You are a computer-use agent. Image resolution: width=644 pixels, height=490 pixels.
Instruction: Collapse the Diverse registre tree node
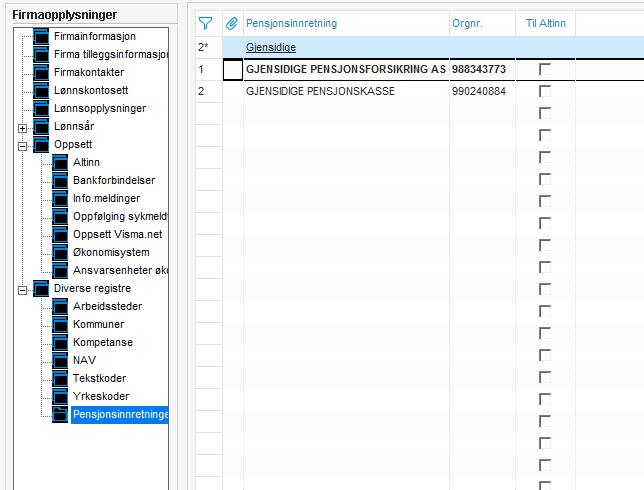click(23, 290)
